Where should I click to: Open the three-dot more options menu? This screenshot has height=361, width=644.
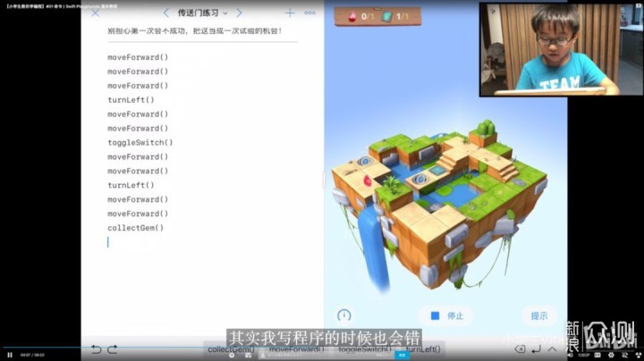point(309,13)
